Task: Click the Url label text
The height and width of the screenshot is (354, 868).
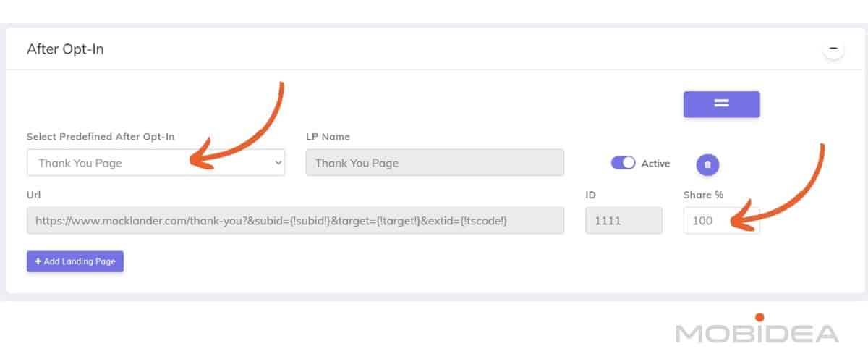Action: 33,195
